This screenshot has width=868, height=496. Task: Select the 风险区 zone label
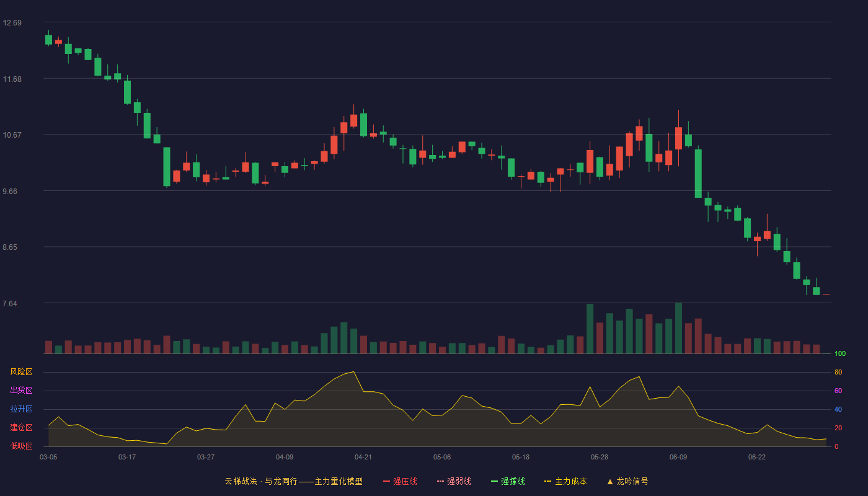pos(21,372)
